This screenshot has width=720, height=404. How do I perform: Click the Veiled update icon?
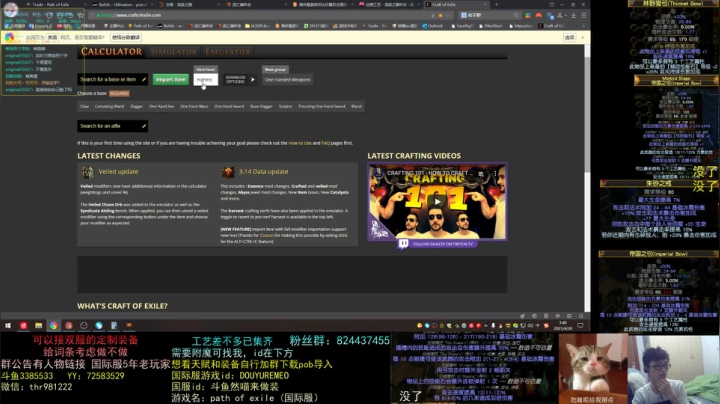point(88,172)
